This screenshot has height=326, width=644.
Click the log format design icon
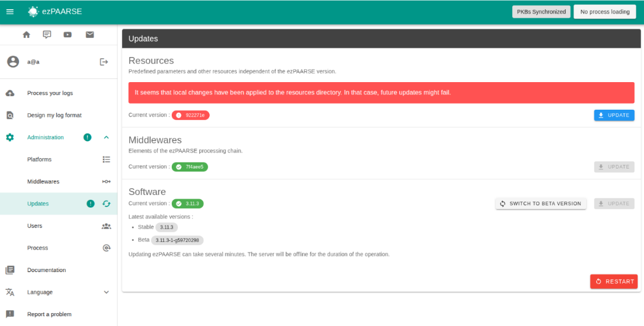click(x=10, y=115)
